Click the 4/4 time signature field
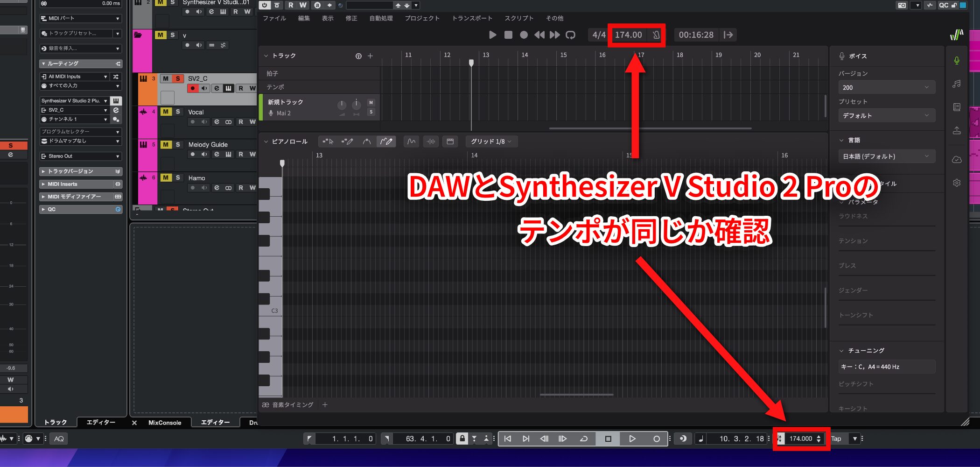Screen dimensions: 980x467 [x=599, y=35]
